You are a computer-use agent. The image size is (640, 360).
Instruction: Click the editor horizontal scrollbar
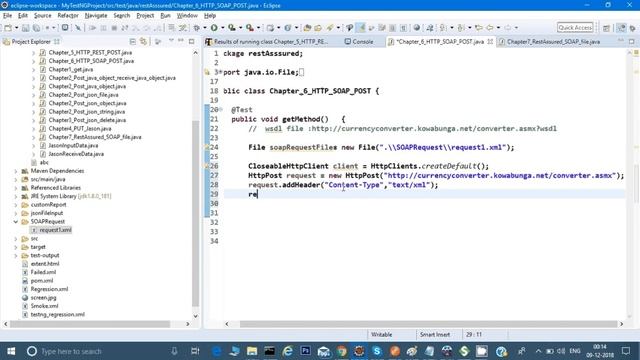(x=429, y=324)
